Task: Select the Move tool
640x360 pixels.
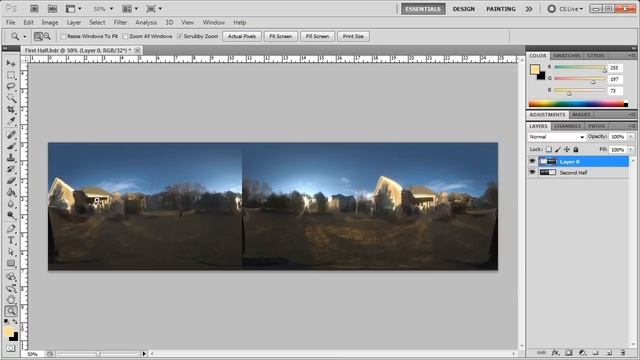Action: click(x=11, y=63)
